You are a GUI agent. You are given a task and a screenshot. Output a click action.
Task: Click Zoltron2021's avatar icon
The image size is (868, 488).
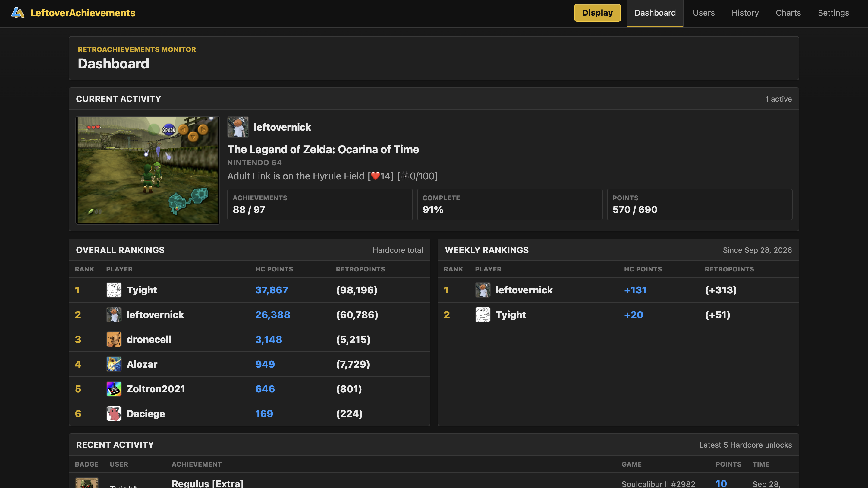114,388
